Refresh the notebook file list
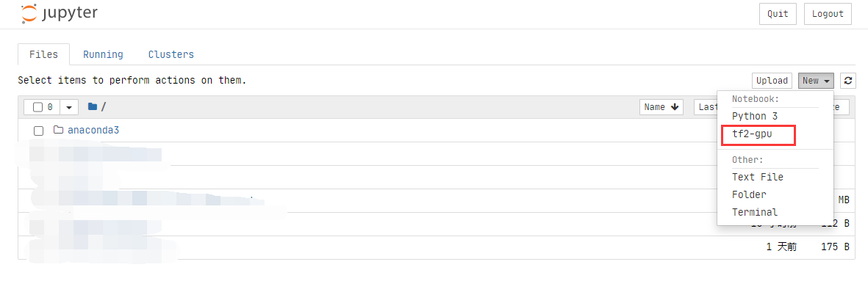Image resolution: width=868 pixels, height=281 pixels. point(847,81)
